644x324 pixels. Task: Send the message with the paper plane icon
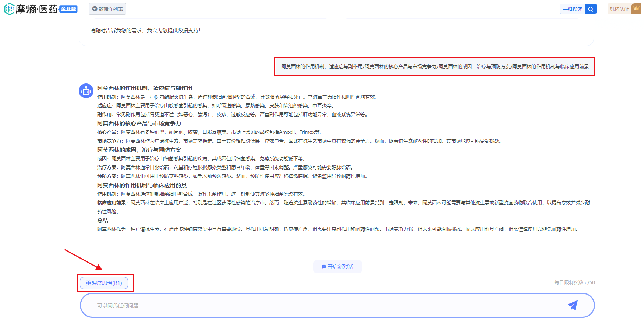tap(573, 305)
